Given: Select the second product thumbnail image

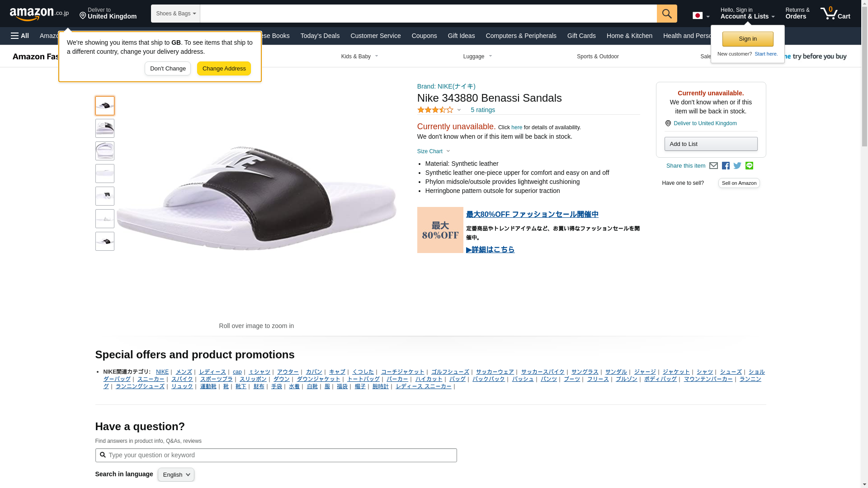Looking at the screenshot, I should tap(104, 128).
